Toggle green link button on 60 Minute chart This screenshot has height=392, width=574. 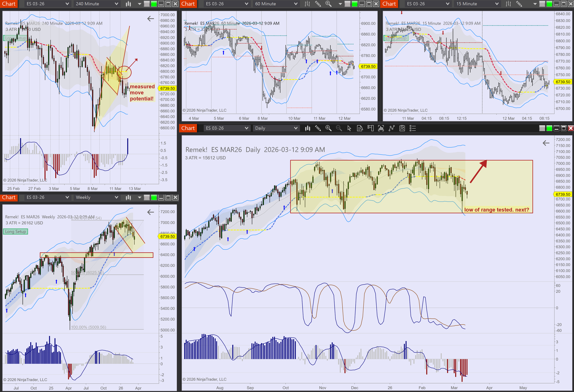pyautogui.click(x=355, y=4)
